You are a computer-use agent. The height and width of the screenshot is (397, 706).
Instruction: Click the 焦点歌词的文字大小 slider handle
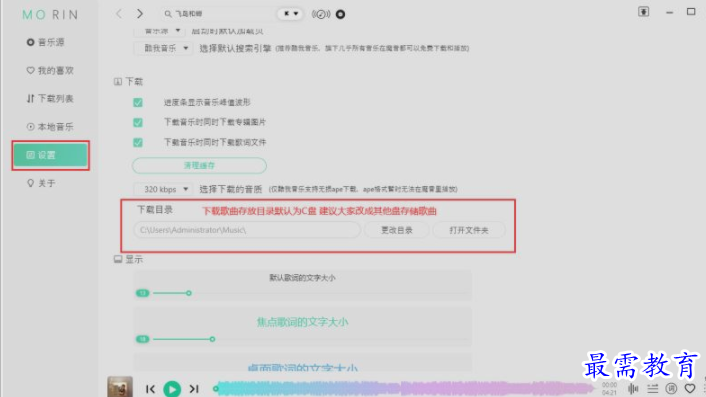pos(212,339)
